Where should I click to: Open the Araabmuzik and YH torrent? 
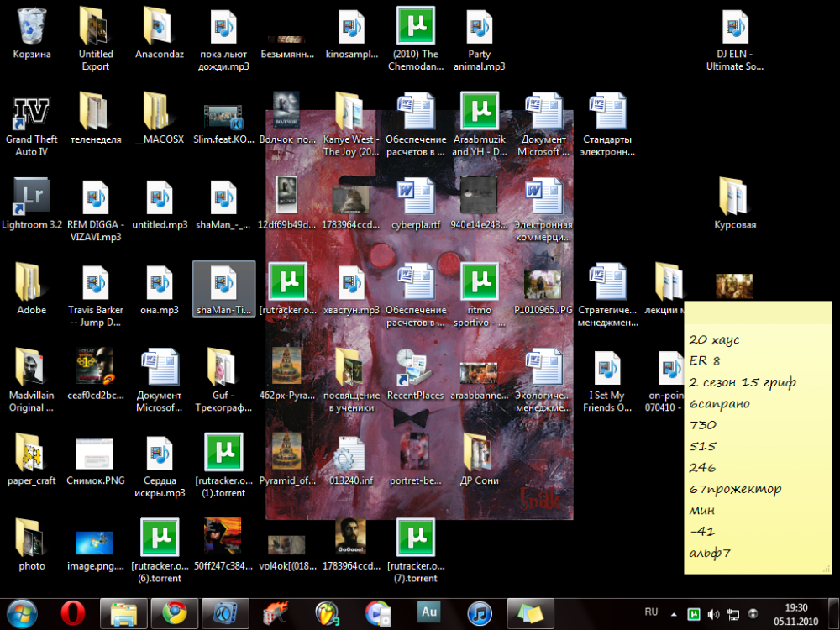(x=479, y=124)
